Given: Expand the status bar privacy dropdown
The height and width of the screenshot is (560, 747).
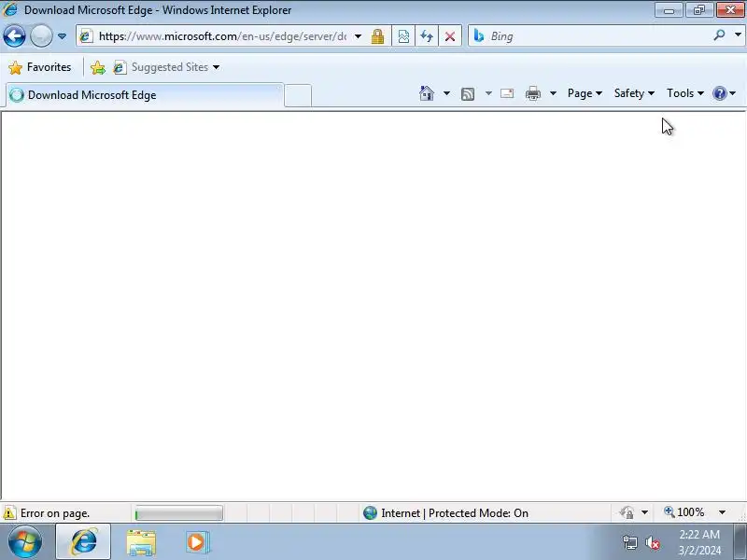Looking at the screenshot, I should [x=644, y=512].
